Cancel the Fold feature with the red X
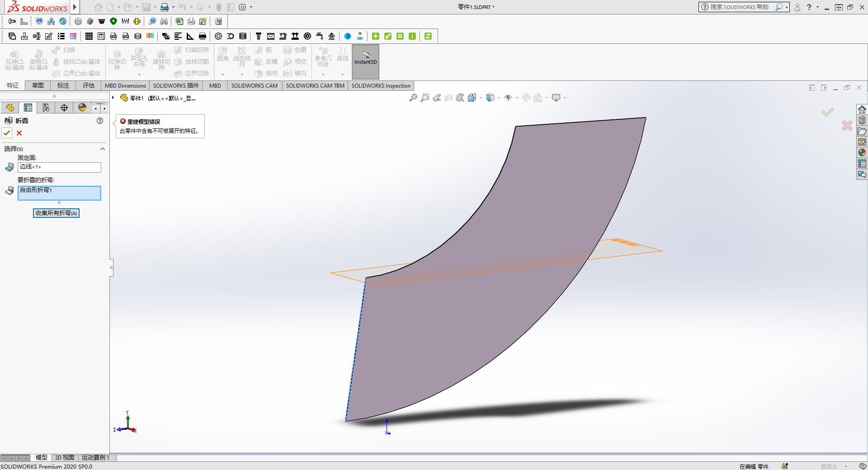868x470 pixels. [x=19, y=133]
